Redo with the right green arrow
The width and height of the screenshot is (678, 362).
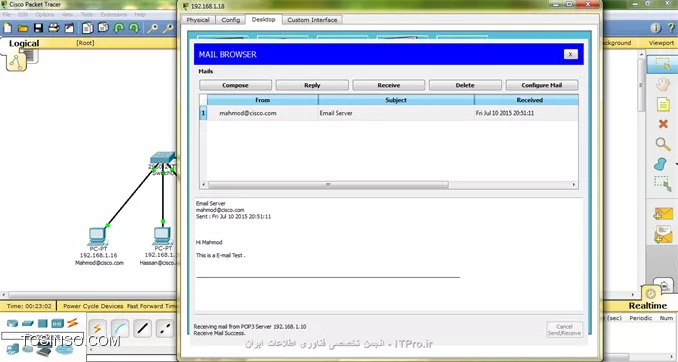pos(134,29)
